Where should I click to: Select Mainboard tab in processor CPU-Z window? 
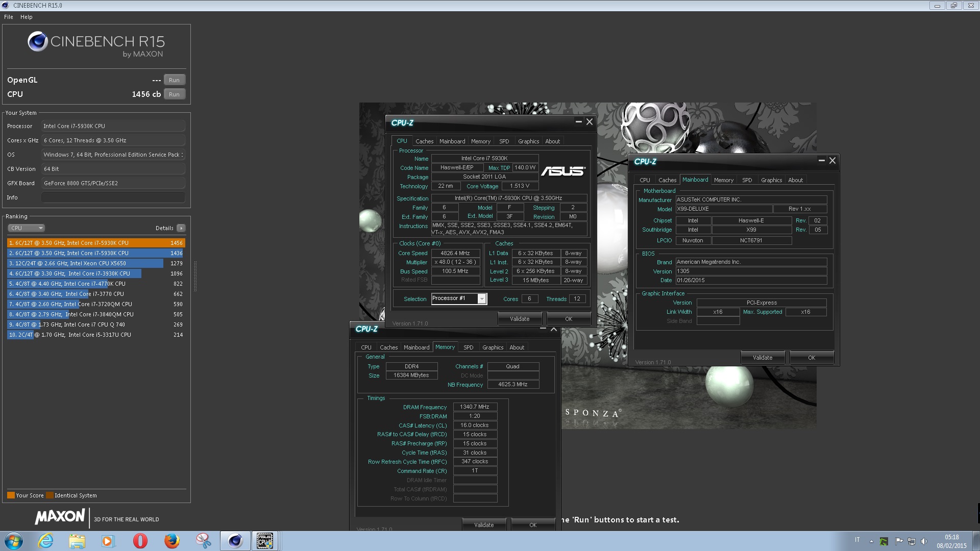[x=452, y=141]
